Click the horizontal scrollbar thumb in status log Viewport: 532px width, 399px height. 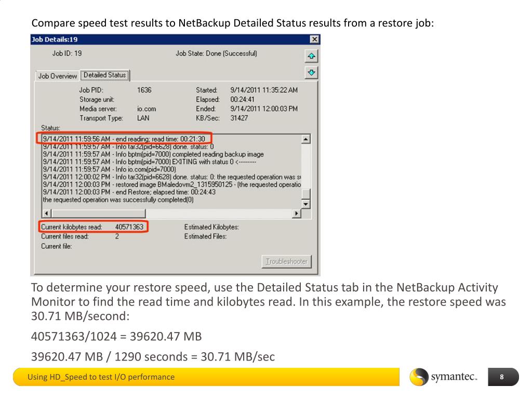(x=98, y=214)
